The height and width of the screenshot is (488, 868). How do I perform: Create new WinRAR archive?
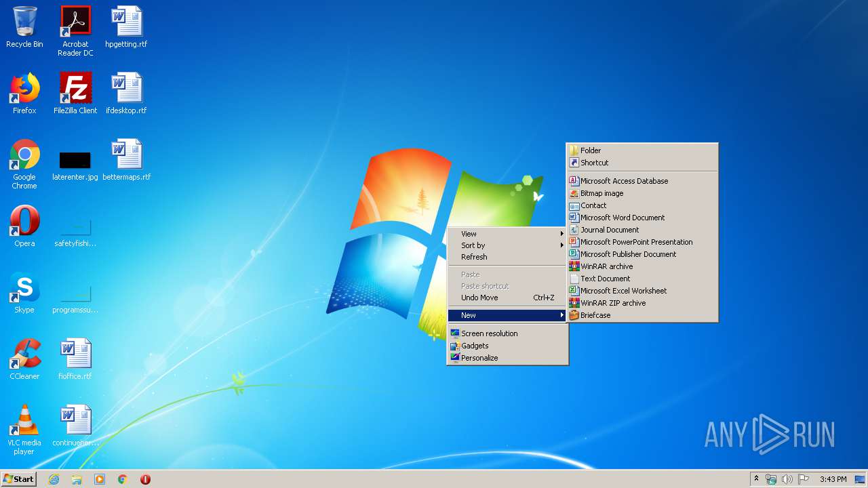642,266
